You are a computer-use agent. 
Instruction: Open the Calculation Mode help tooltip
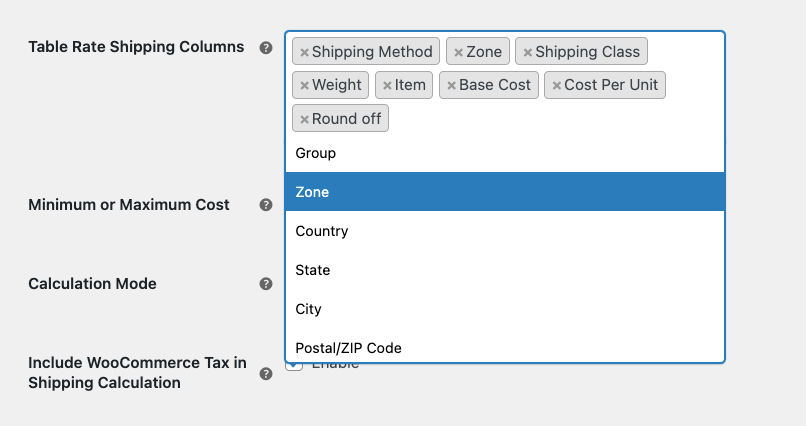[x=266, y=284]
